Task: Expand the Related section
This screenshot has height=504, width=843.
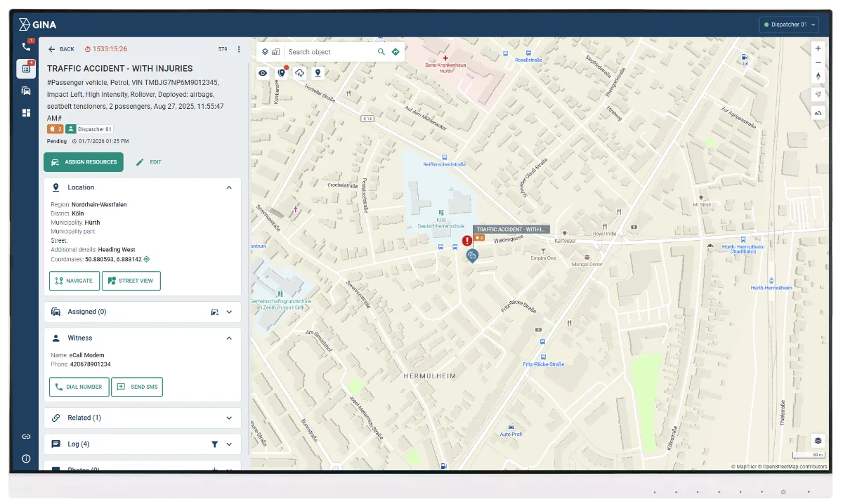Action: tap(229, 418)
